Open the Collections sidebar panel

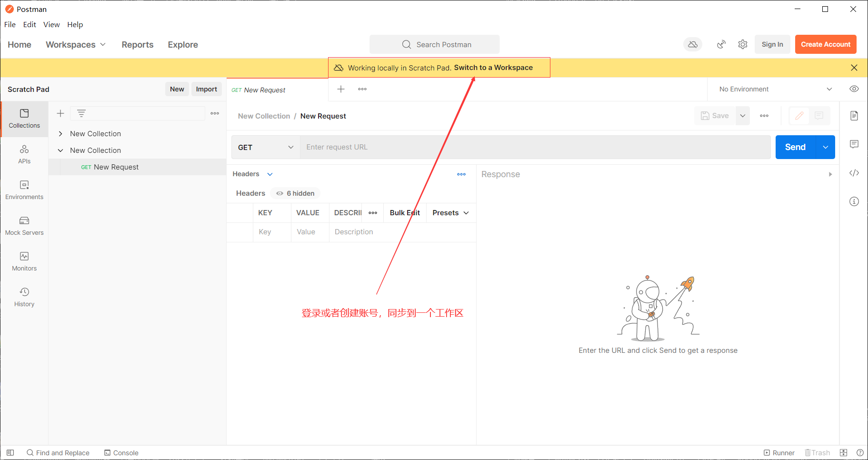pos(24,119)
